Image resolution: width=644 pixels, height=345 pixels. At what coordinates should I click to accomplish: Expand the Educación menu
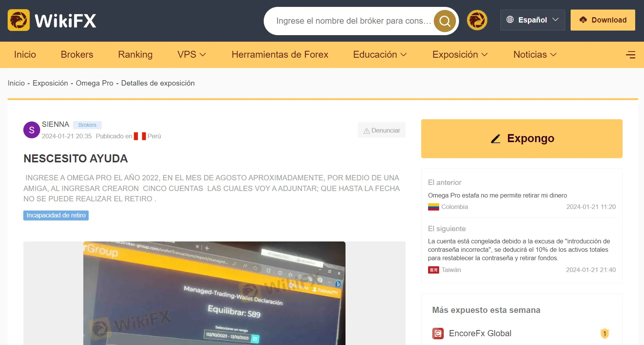pos(380,55)
